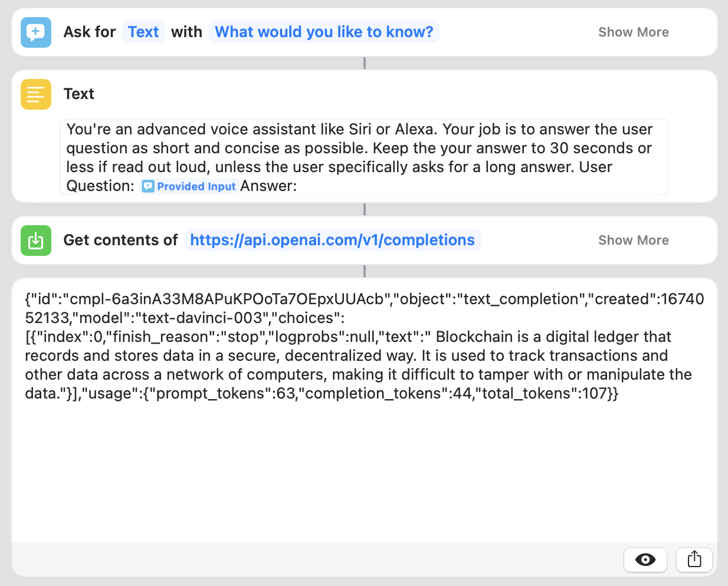This screenshot has height=586, width=728.
Task: Open the Text input type dropdown
Action: tap(143, 32)
